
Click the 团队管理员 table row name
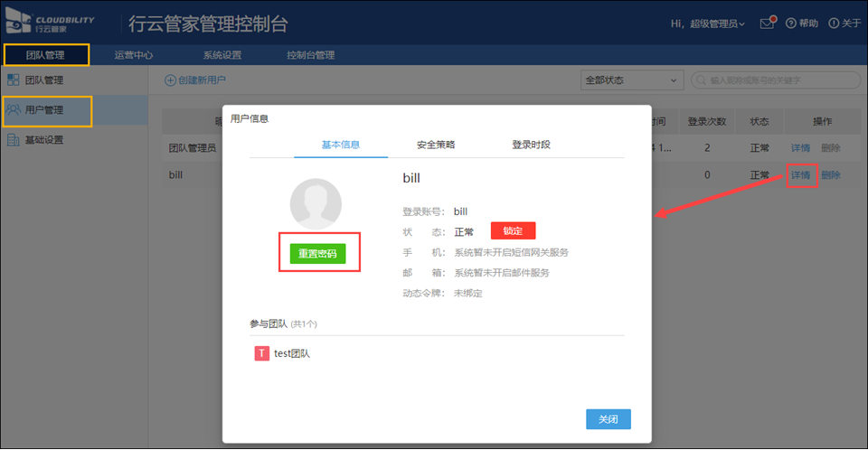[192, 148]
